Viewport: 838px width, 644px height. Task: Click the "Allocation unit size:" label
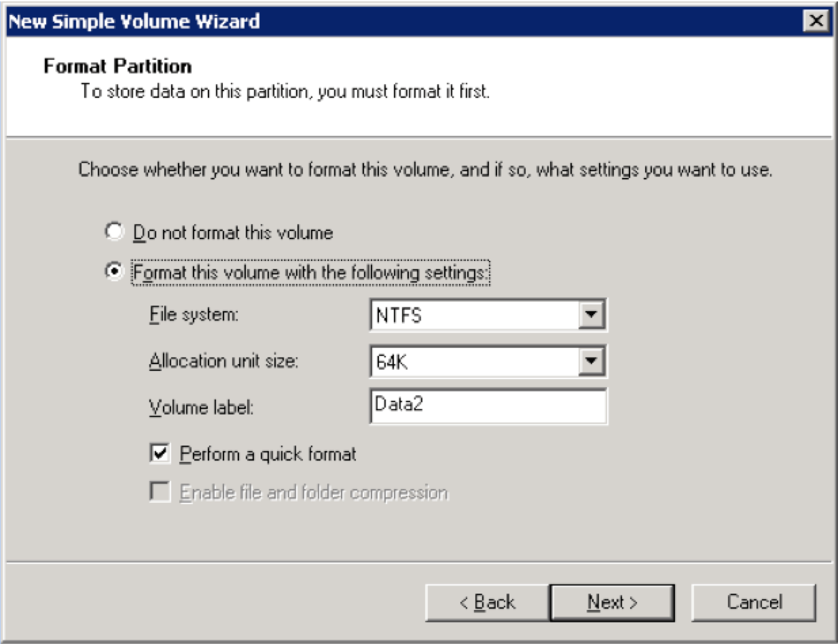coord(223,361)
